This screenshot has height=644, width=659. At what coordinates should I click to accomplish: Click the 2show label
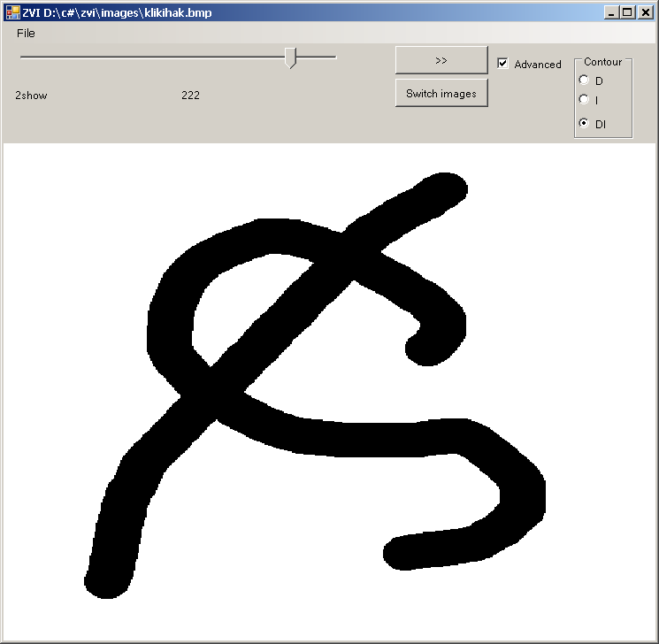[31, 96]
